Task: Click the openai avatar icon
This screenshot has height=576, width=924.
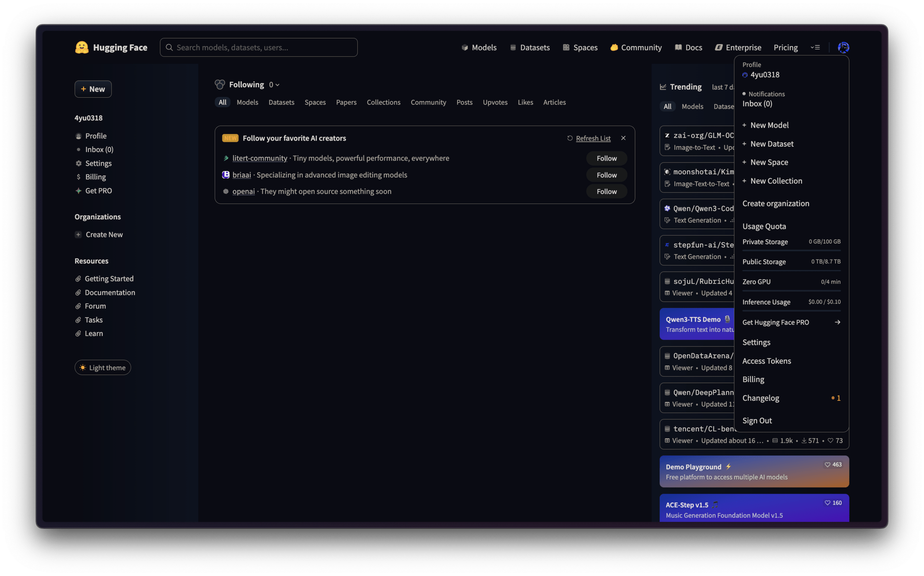Action: coord(226,192)
